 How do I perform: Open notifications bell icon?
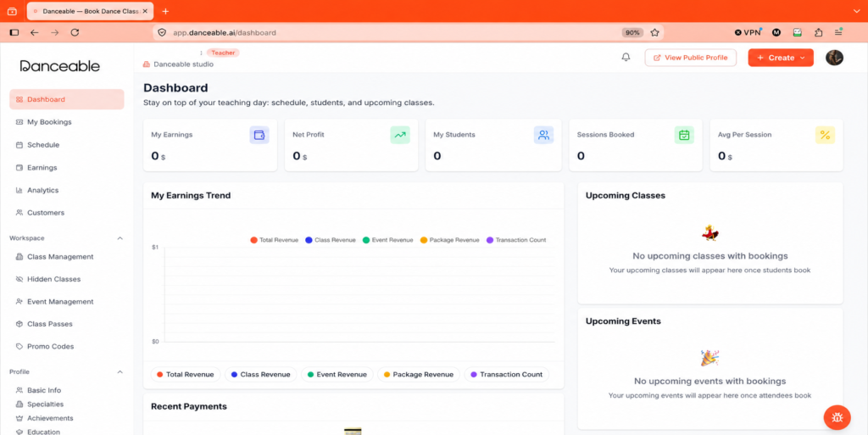pos(626,58)
